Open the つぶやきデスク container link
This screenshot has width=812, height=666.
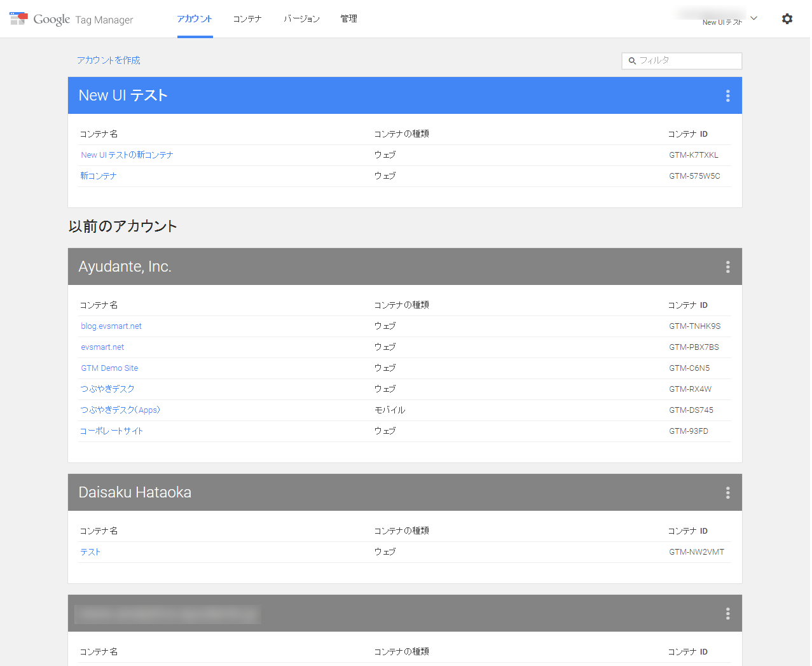click(x=107, y=389)
